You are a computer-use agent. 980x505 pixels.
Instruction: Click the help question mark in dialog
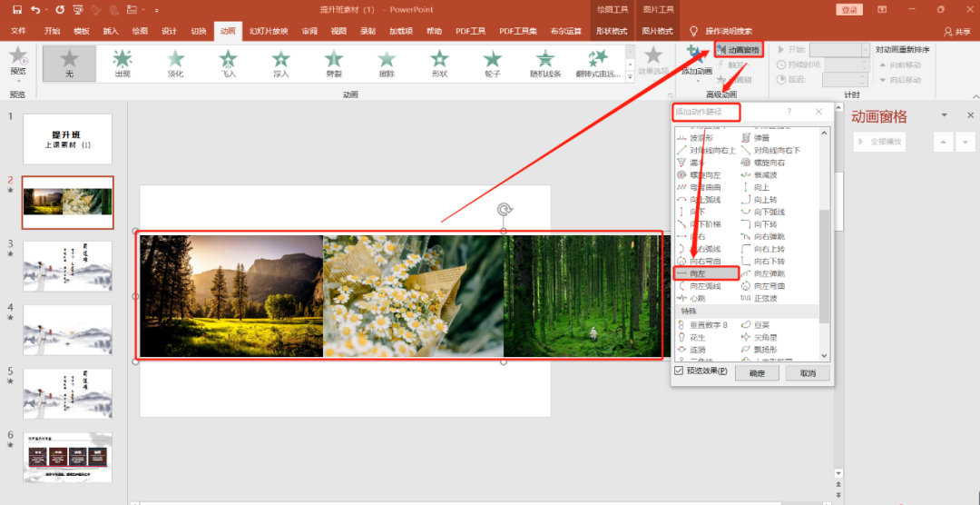coord(789,112)
